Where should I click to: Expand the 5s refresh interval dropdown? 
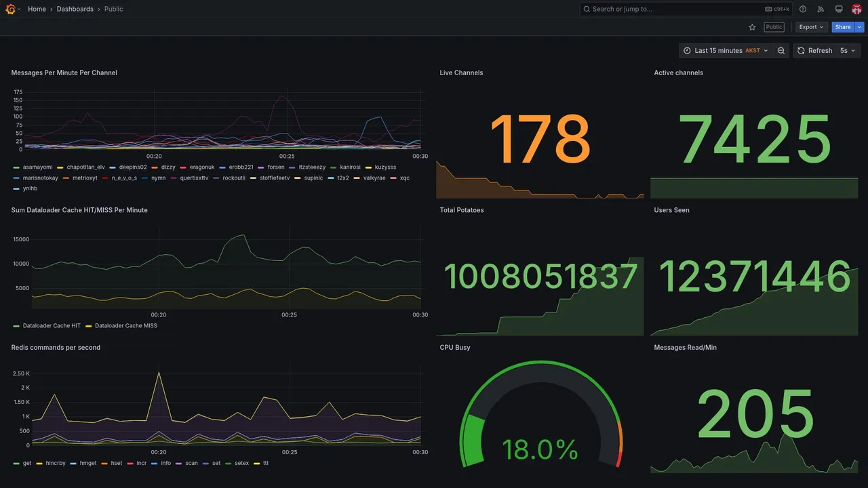pyautogui.click(x=848, y=51)
